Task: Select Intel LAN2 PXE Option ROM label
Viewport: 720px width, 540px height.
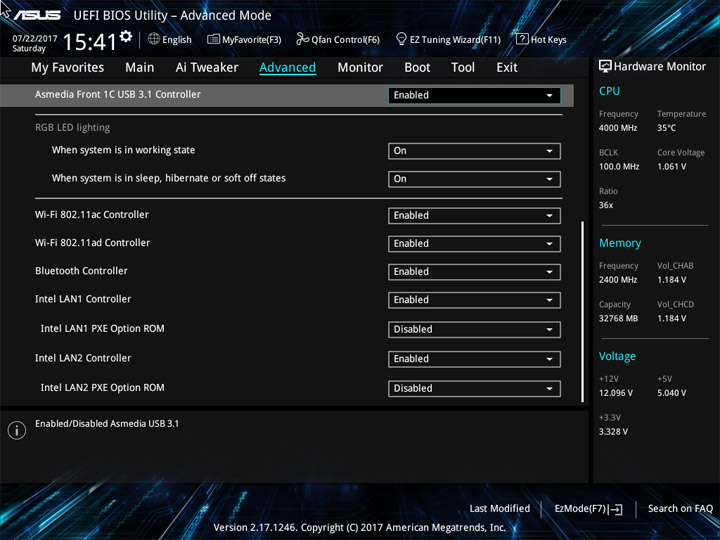Action: coord(102,388)
